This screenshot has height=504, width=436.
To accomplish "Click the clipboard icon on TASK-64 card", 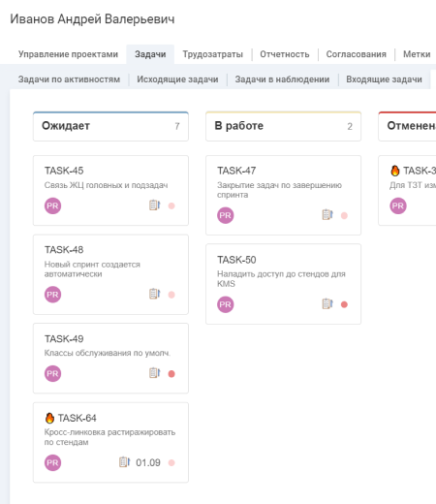I will 124,462.
